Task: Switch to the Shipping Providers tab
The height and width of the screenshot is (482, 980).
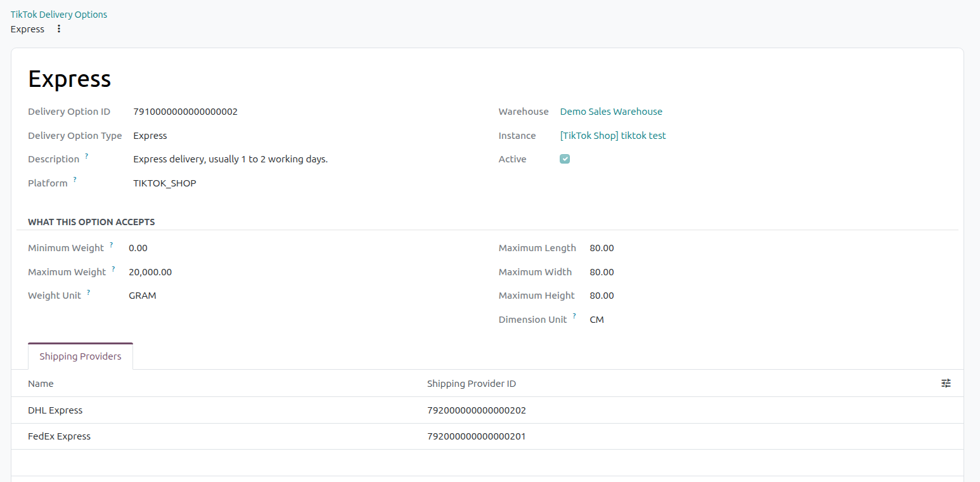Action: click(x=81, y=356)
